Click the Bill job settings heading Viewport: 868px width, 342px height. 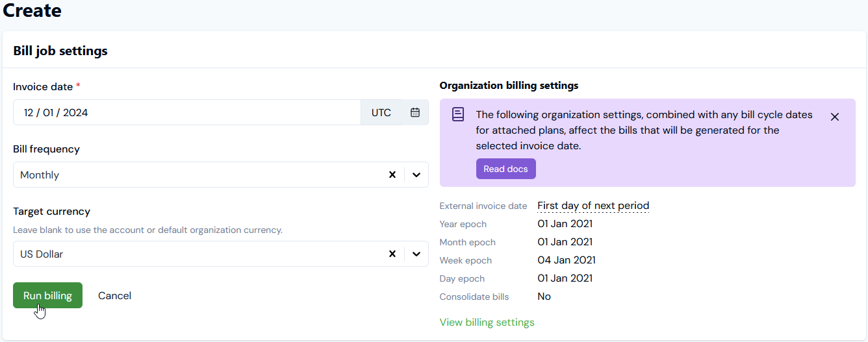coord(60,51)
